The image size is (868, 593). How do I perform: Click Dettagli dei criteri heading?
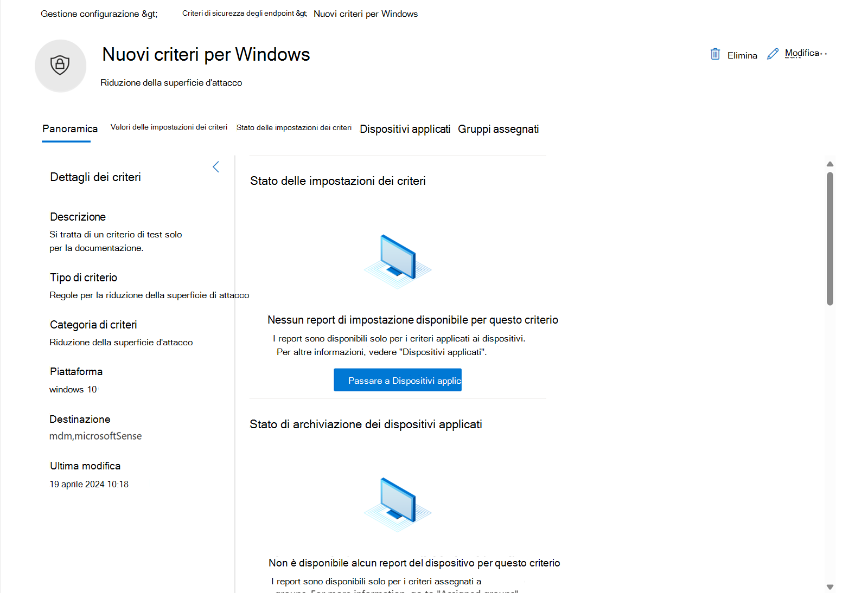[x=95, y=177]
